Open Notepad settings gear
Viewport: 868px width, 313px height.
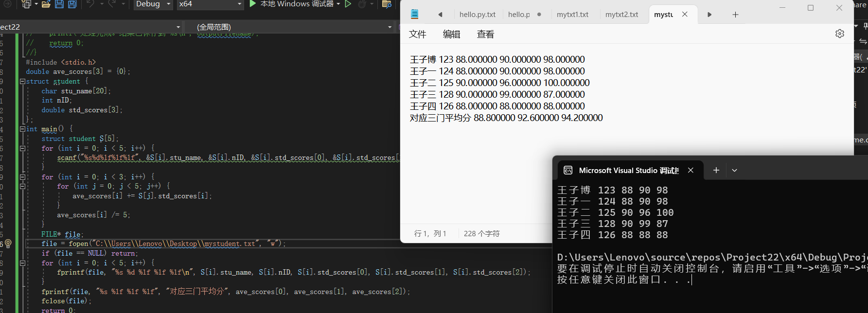pos(840,34)
